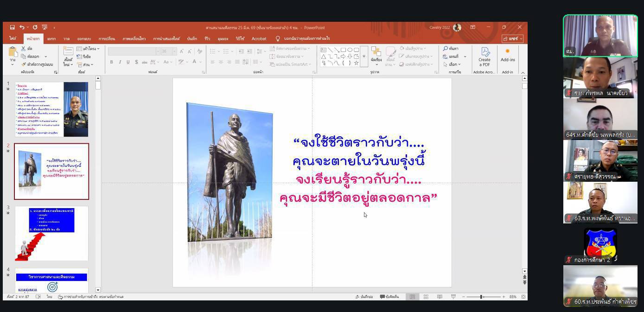
Task: Click the Cut scissors icon
Action: click(24, 49)
